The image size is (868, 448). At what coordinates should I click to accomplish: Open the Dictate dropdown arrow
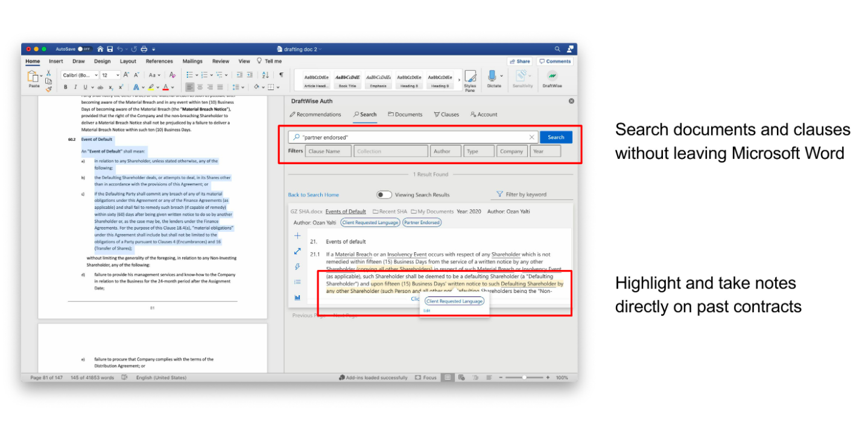point(501,75)
